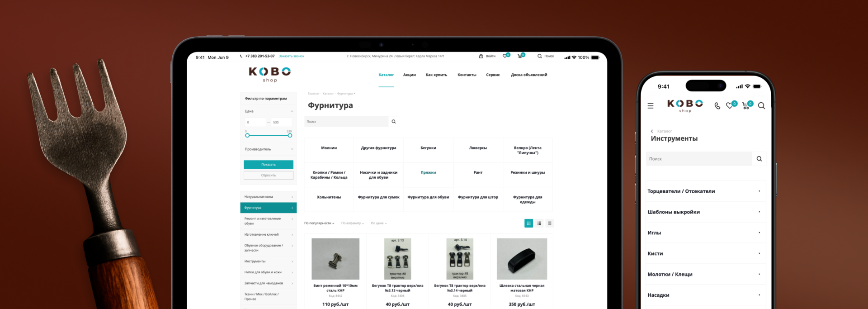
Task: Switch to compact table view
Action: 549,223
